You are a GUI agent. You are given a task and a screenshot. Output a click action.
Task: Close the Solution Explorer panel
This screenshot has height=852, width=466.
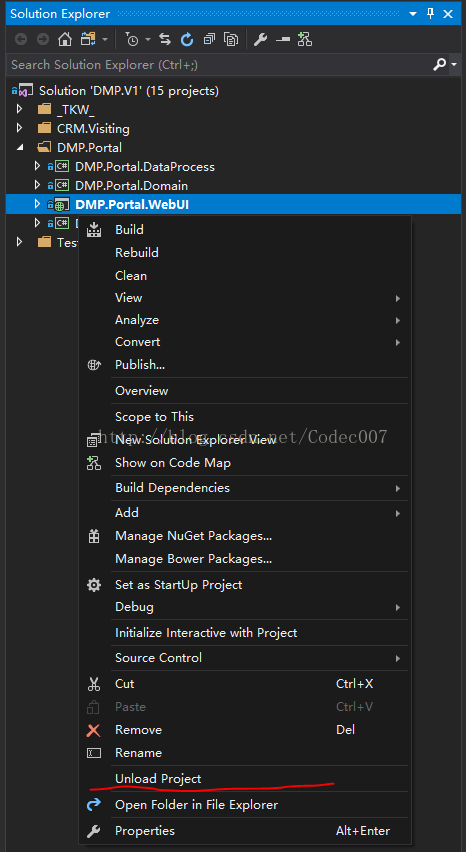point(449,14)
